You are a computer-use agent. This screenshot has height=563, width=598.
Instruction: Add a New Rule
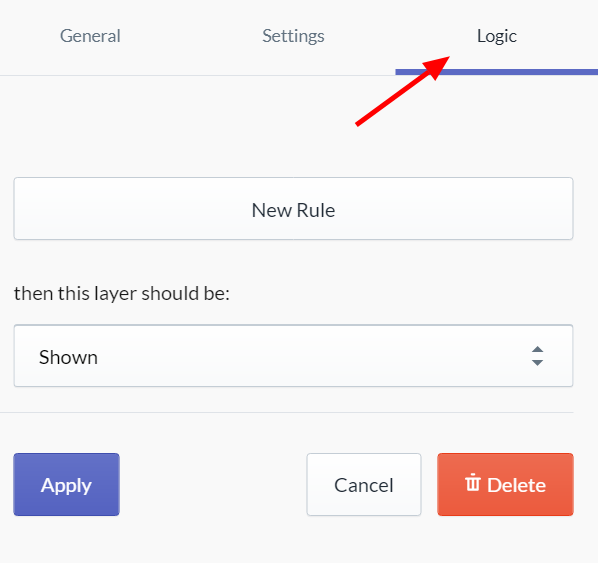(x=293, y=209)
